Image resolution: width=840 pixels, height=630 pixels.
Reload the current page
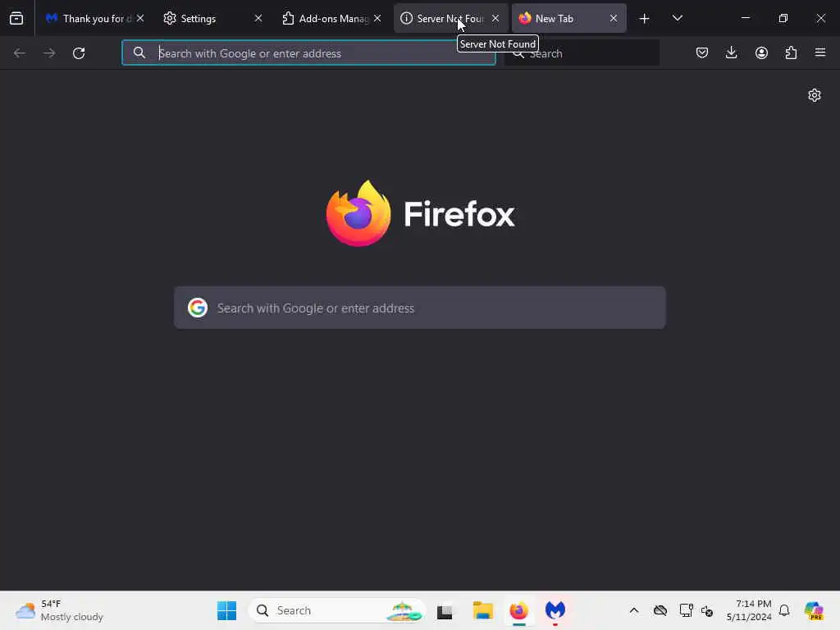pyautogui.click(x=79, y=53)
